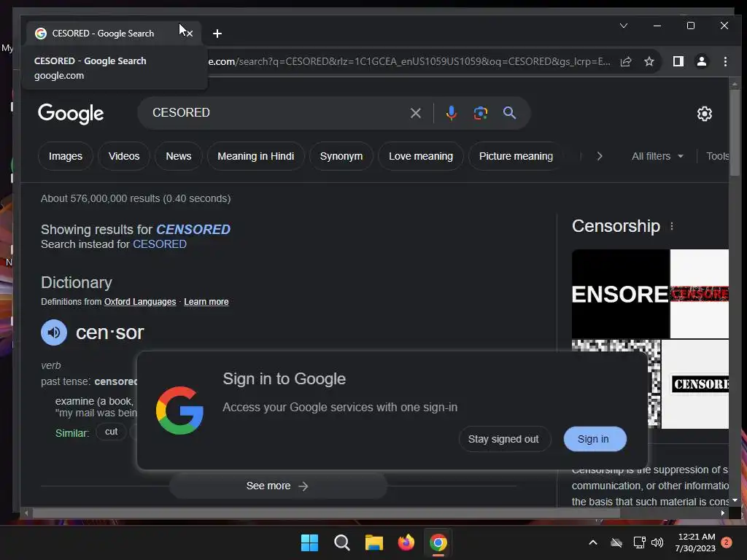This screenshot has height=560, width=747.
Task: Click the Sign in button
Action: pos(594,439)
